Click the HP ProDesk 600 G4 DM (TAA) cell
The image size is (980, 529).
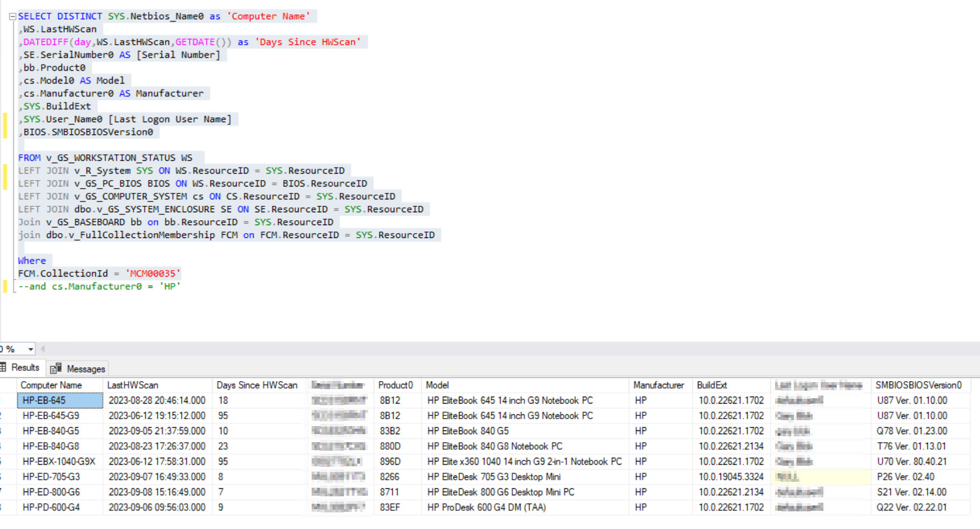tap(526, 508)
